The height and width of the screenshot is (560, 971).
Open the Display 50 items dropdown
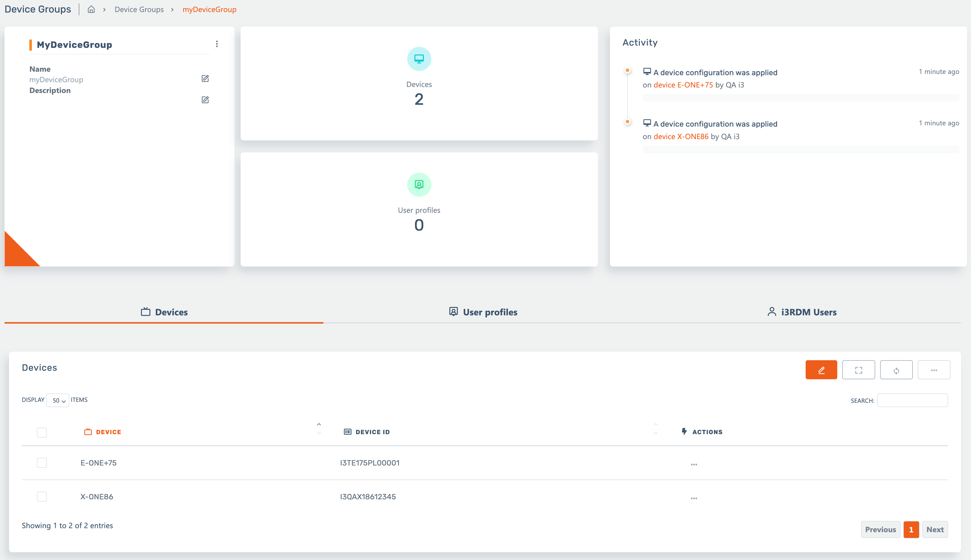58,400
